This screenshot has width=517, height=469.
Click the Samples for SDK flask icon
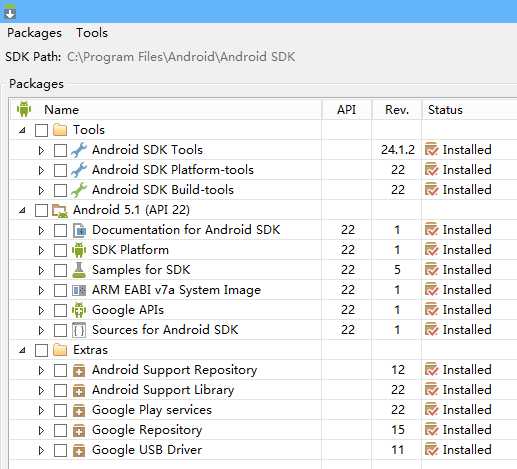point(79,270)
